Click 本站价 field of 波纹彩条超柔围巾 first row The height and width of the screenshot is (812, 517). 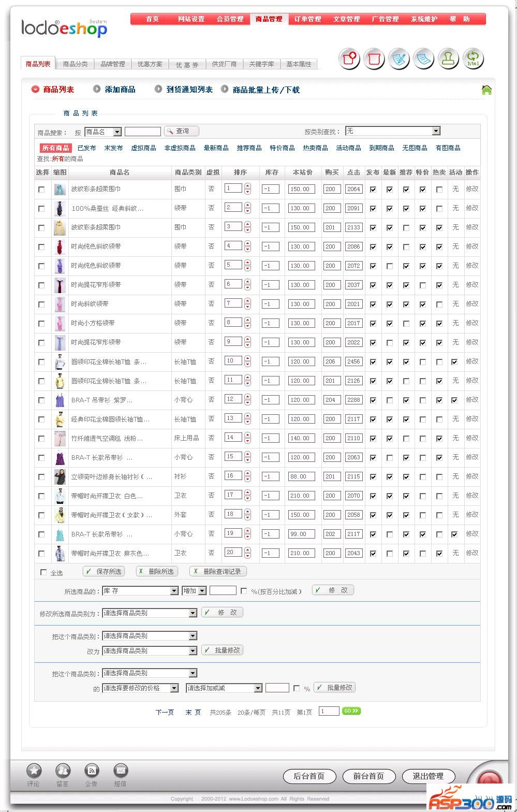pyautogui.click(x=301, y=190)
